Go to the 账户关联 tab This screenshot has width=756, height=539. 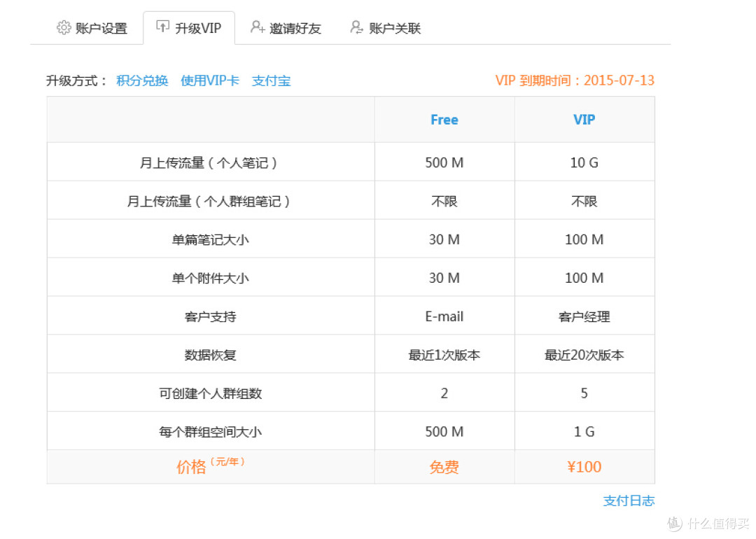pyautogui.click(x=386, y=28)
